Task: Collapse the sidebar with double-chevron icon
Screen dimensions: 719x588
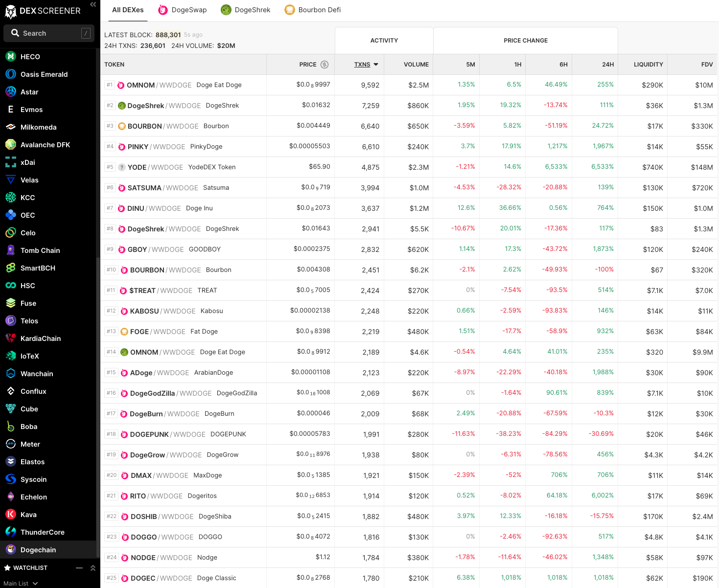Action: tap(93, 4)
